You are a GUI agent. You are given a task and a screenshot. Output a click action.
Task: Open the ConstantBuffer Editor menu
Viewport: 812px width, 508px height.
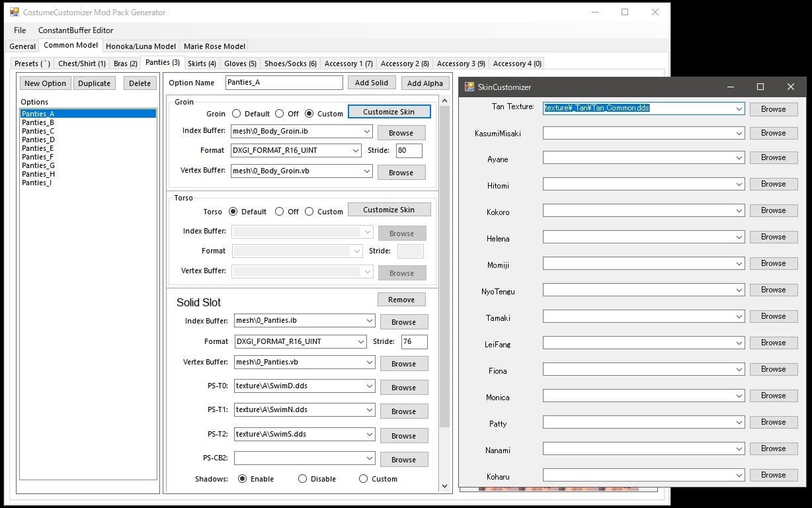click(x=75, y=30)
